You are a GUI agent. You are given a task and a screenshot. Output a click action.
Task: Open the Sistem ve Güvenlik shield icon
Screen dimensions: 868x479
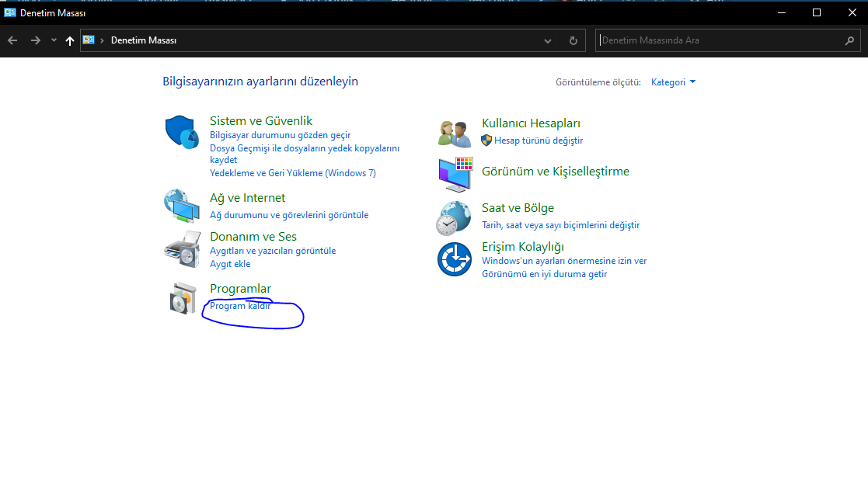pyautogui.click(x=182, y=132)
